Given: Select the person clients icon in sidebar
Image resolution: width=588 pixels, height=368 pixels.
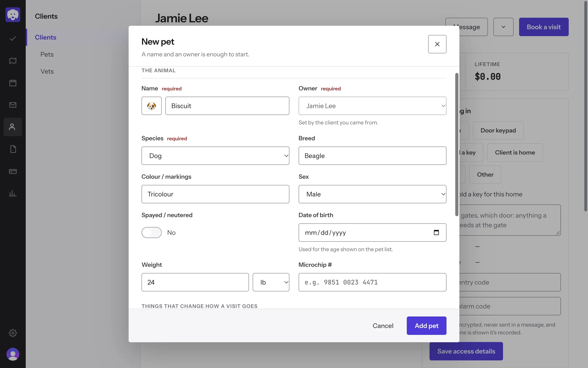Looking at the screenshot, I should 13,127.
